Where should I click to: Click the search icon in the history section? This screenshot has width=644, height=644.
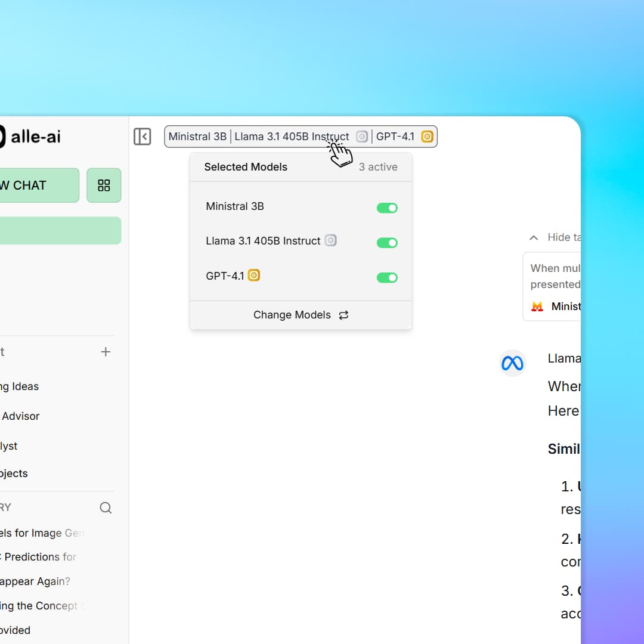point(106,507)
